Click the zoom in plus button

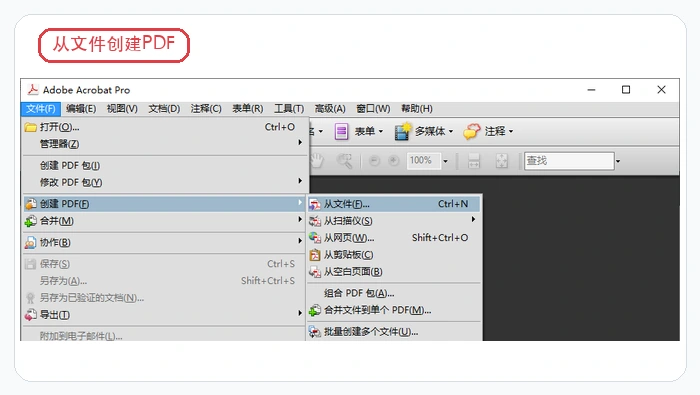[x=393, y=161]
